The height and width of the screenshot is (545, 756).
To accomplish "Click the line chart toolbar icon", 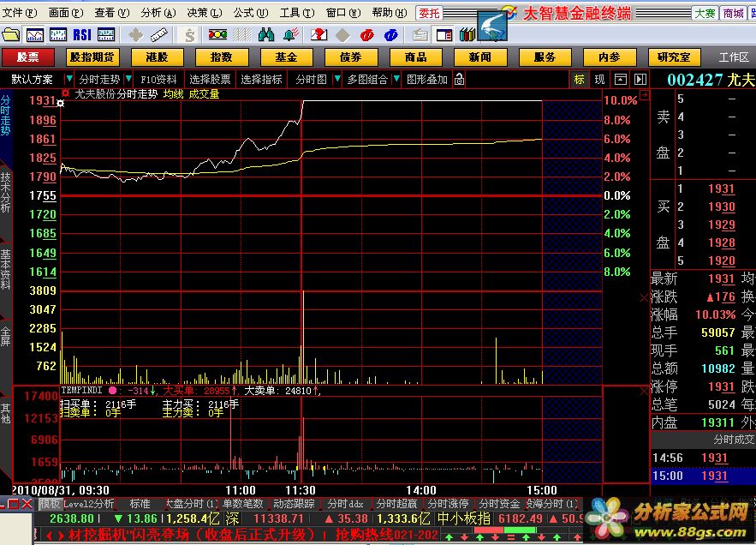I will coord(35,35).
